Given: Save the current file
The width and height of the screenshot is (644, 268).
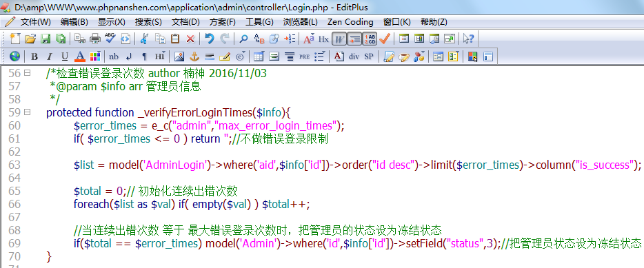Looking at the screenshot, I should (46, 39).
